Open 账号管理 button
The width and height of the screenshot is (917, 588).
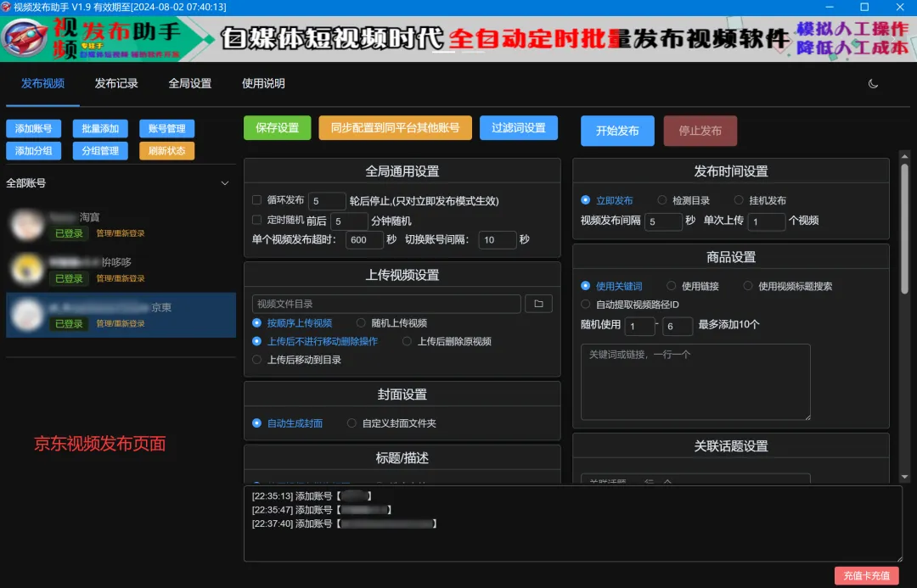click(166, 129)
